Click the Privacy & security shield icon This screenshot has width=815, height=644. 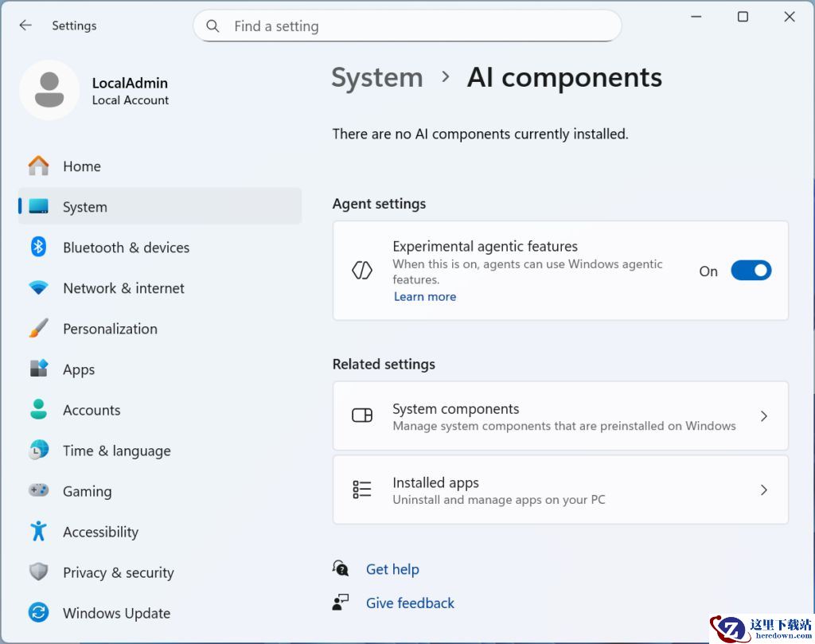pyautogui.click(x=38, y=572)
